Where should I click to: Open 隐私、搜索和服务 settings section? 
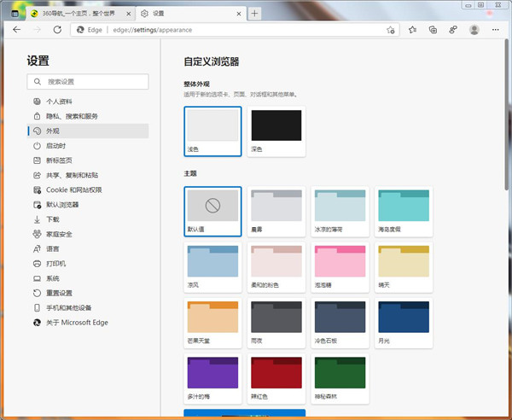coord(72,116)
